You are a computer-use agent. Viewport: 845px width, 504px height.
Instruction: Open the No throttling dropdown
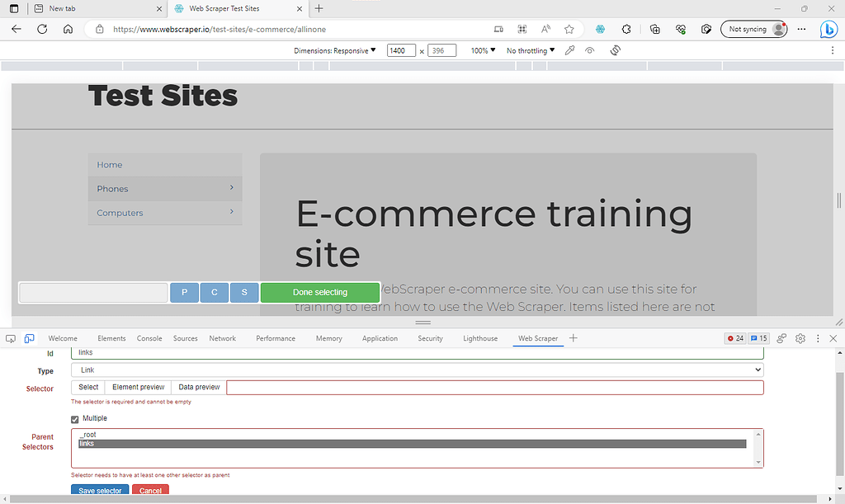tap(528, 50)
